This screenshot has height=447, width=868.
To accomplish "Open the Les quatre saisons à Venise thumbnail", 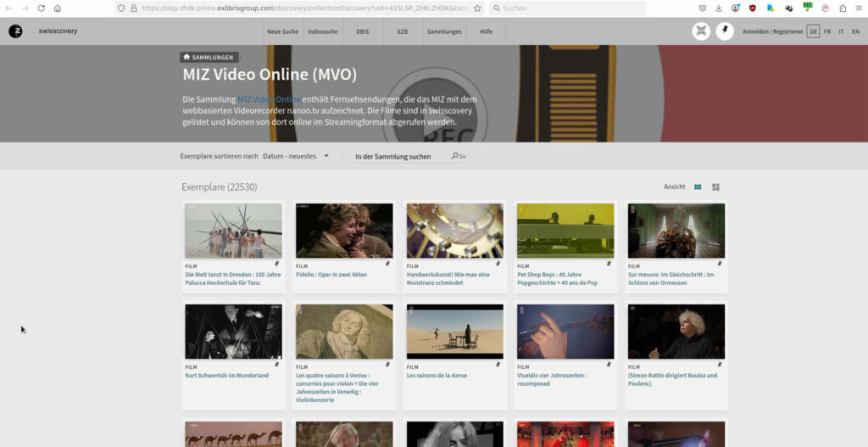I will [344, 332].
